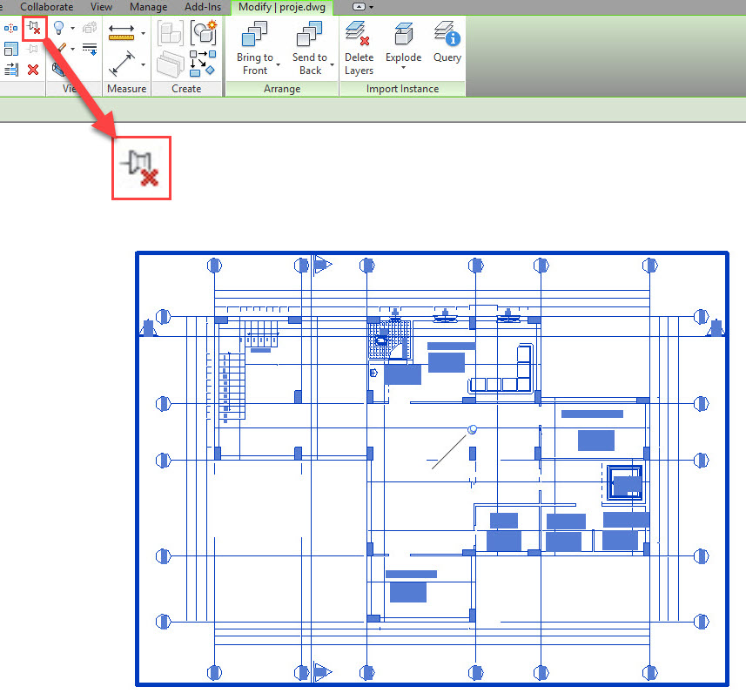746x700 pixels.
Task: Click the red X Delete tool
Action: (x=33, y=70)
